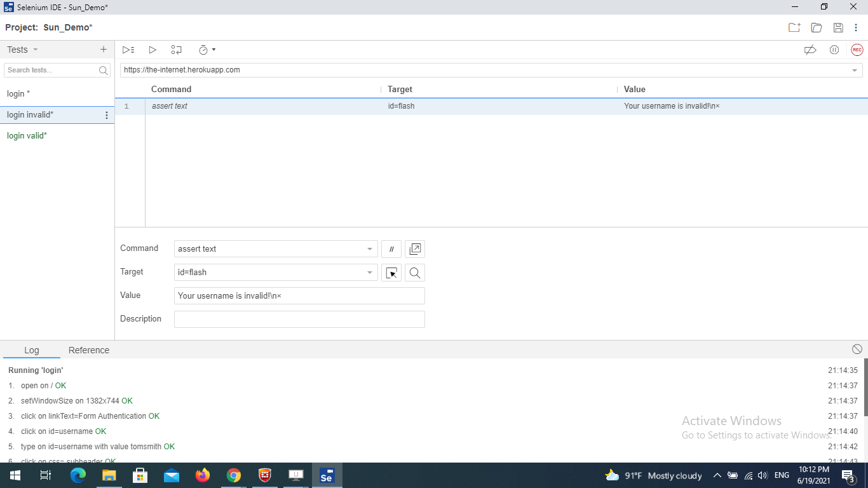Start recording with the REC button
Viewport: 868px width, 488px height.
coord(857,50)
